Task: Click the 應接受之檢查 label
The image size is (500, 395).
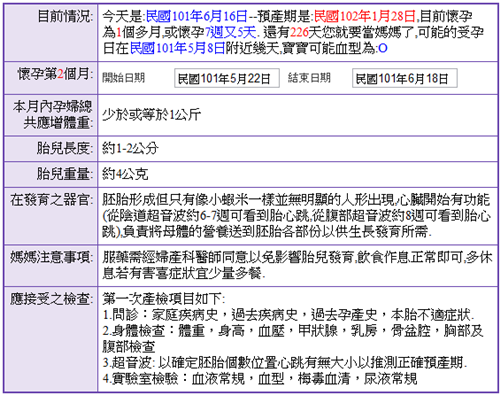Action: tap(52, 299)
